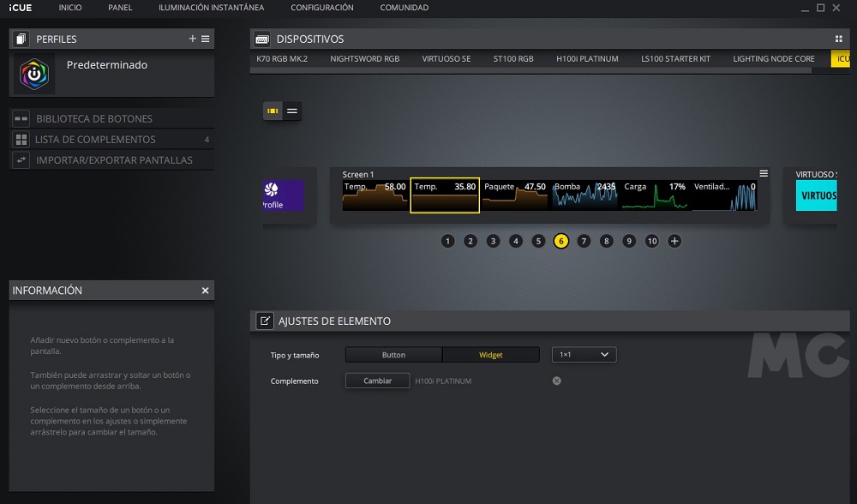The width and height of the screenshot is (857, 504).
Task: Switch to the yellow blocks layout view
Action: click(273, 111)
